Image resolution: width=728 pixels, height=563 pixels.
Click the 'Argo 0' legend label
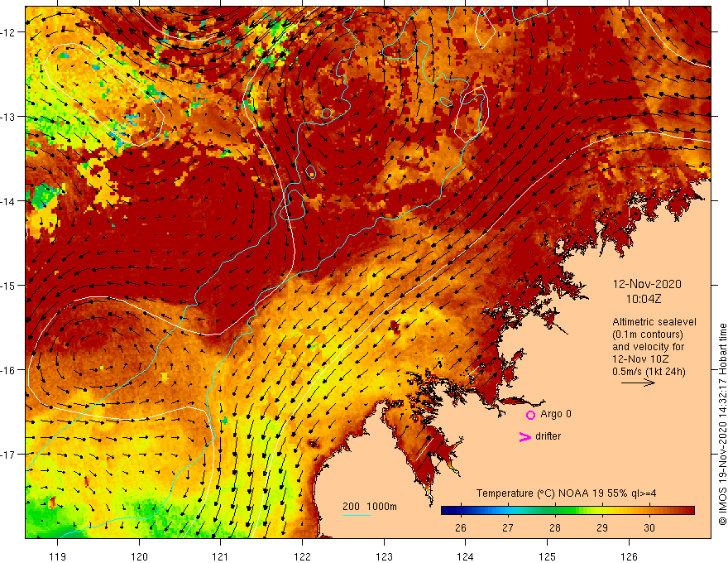click(x=556, y=414)
